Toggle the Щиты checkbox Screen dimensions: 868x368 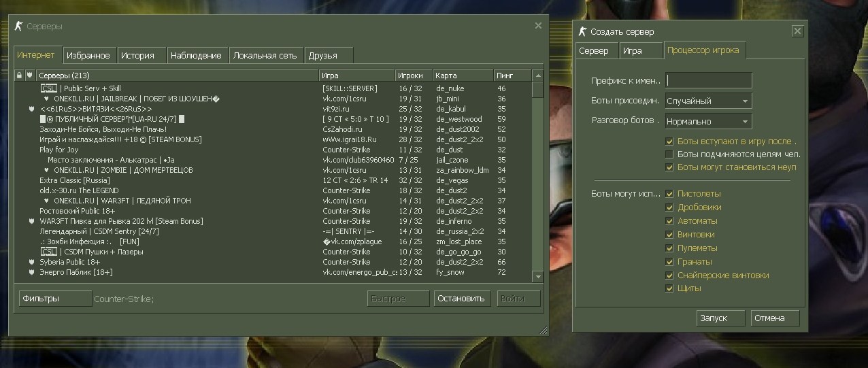(x=669, y=288)
